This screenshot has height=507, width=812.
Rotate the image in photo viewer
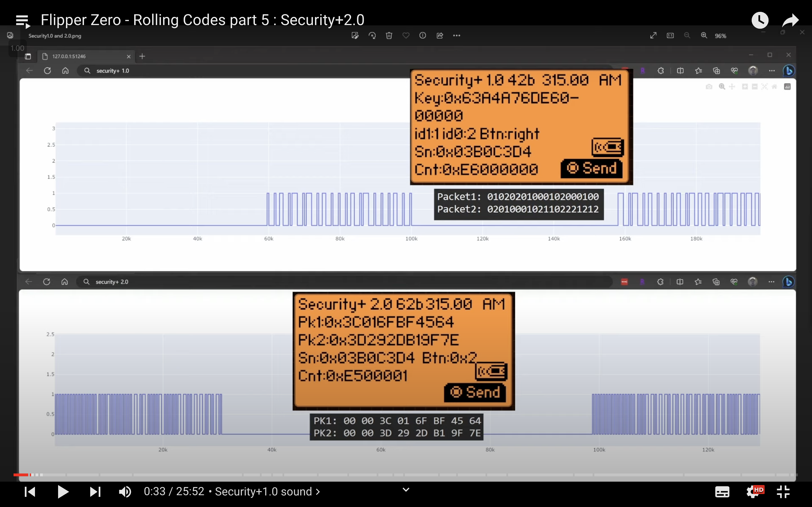372,35
